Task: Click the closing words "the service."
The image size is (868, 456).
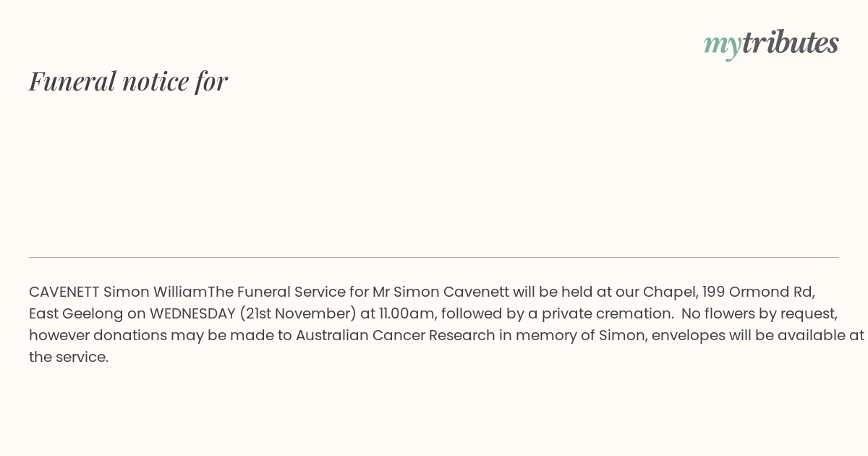Action: (x=69, y=357)
